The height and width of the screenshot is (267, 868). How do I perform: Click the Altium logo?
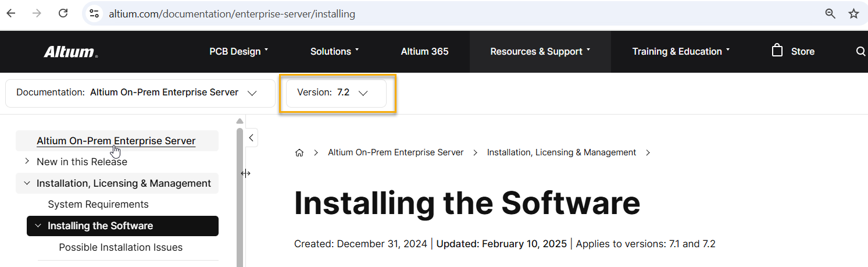point(70,52)
